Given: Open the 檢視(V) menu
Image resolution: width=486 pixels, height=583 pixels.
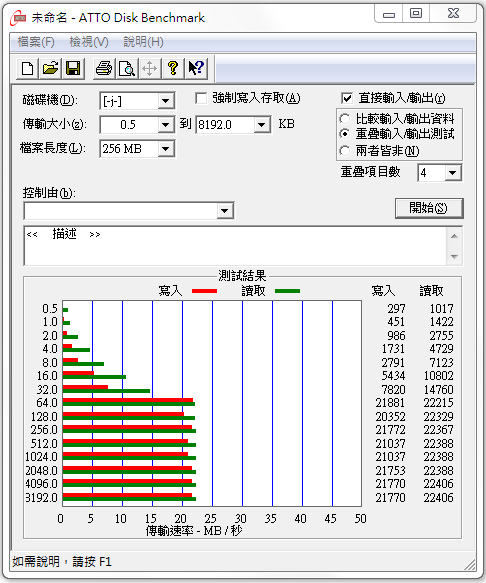Looking at the screenshot, I should click(89, 42).
